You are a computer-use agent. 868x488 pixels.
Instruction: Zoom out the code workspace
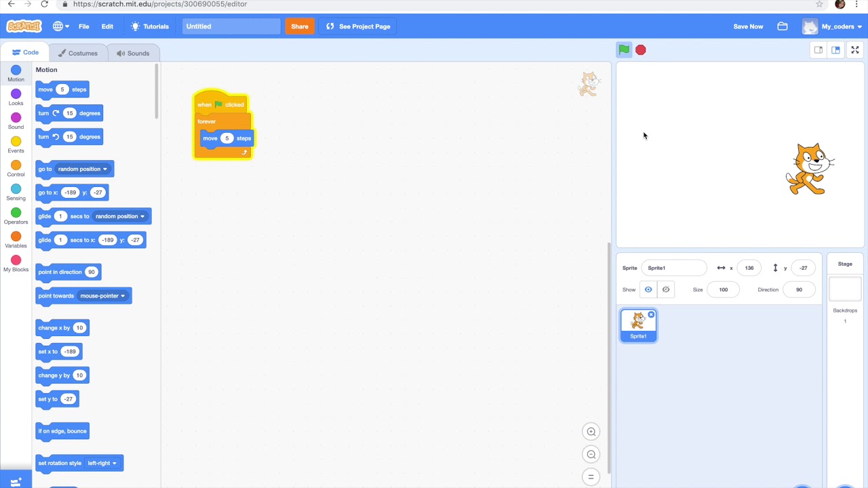(591, 455)
